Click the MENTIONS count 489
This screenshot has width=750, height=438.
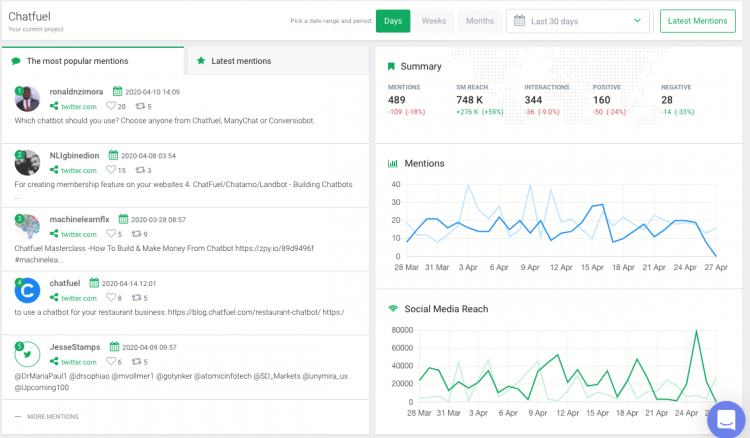[397, 100]
